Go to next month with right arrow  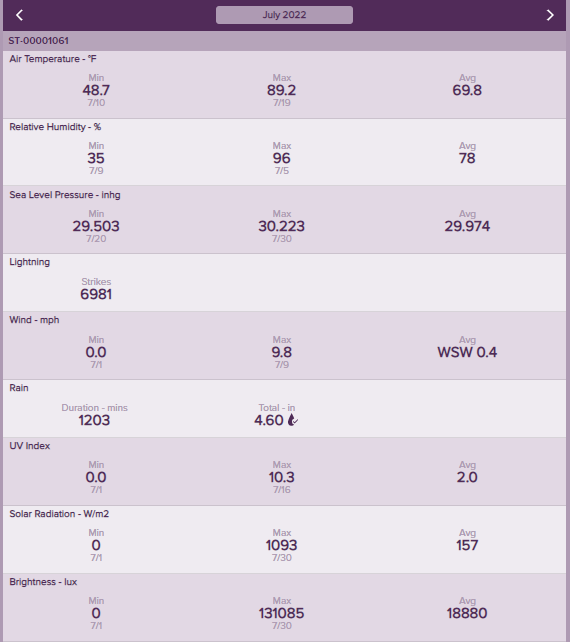point(550,15)
